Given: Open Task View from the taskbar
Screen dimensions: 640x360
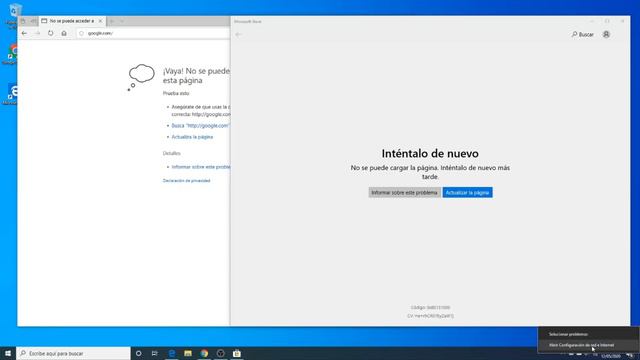Looking at the screenshot, I should 155,353.
